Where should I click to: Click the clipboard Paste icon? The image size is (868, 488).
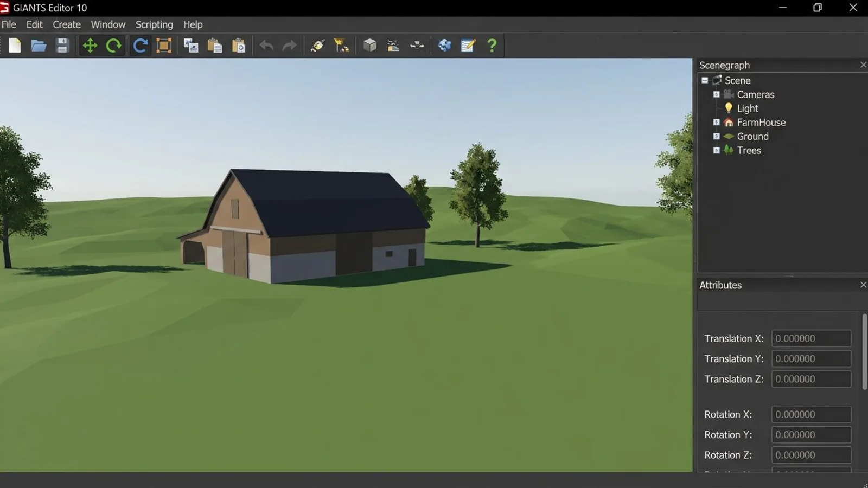215,46
